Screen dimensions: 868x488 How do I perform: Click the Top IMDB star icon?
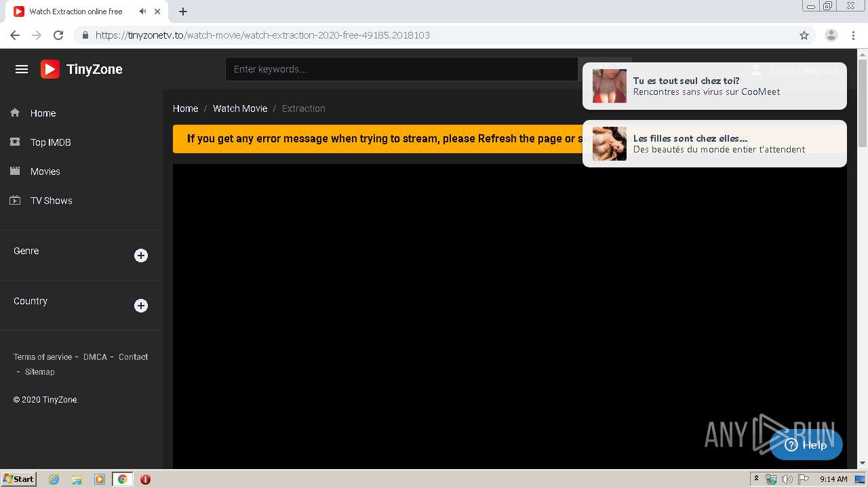coord(15,142)
